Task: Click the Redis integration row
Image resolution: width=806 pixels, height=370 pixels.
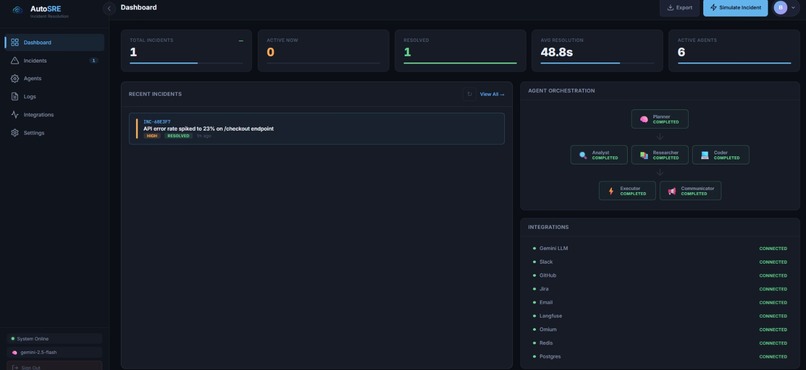Action: click(x=660, y=343)
